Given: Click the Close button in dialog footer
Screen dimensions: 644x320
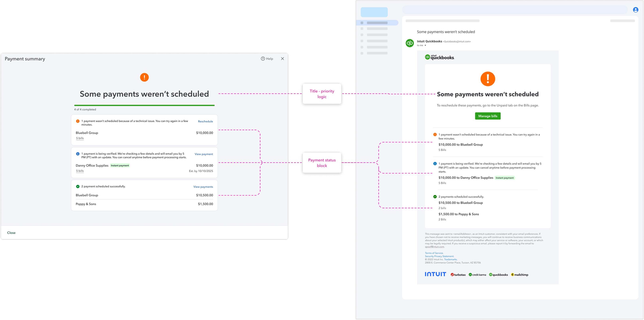Looking at the screenshot, I should click(11, 233).
